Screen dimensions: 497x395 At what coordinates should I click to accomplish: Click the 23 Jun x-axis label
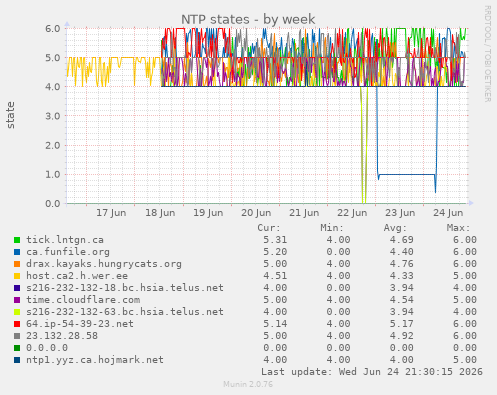(400, 213)
